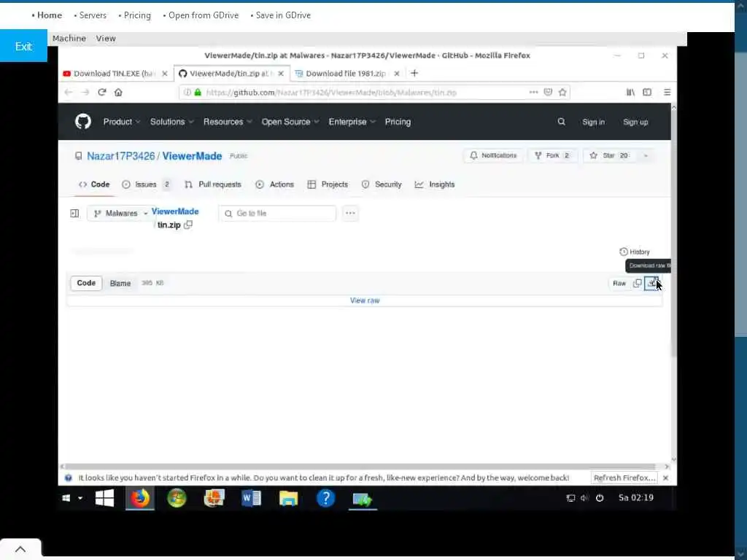
Task: Expand the panel with the bottom-left chevron
Action: [20, 549]
